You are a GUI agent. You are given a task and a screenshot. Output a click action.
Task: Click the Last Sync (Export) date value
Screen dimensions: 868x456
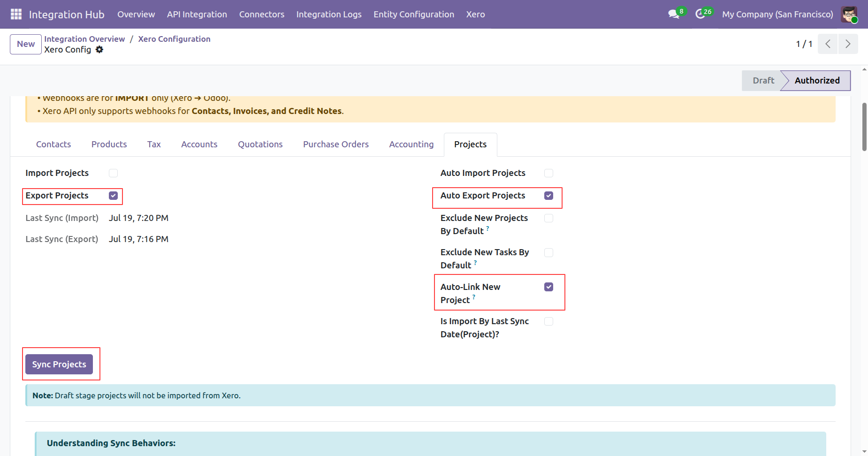tap(139, 239)
